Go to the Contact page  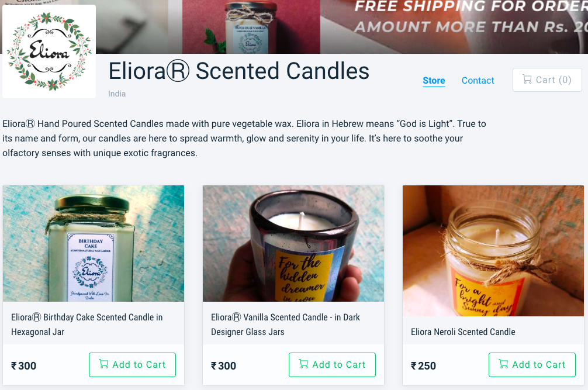(478, 81)
